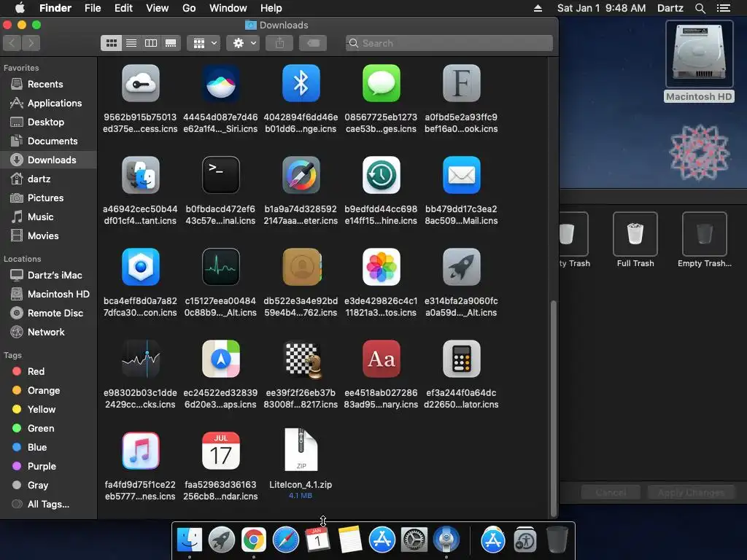Switch Finder to column view
This screenshot has height=560, width=747.
point(151,43)
